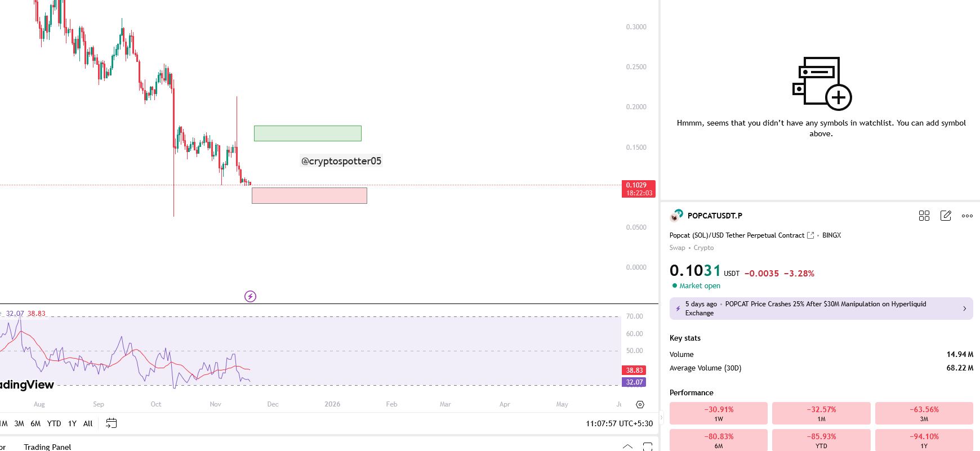Click the purple lightning news marker under chart

click(x=250, y=296)
